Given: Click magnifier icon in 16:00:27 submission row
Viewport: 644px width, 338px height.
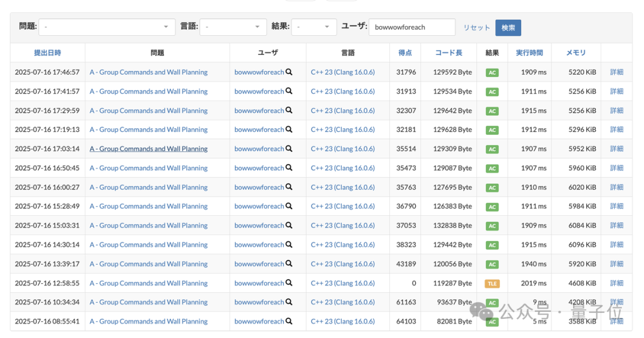Looking at the screenshot, I should [289, 187].
